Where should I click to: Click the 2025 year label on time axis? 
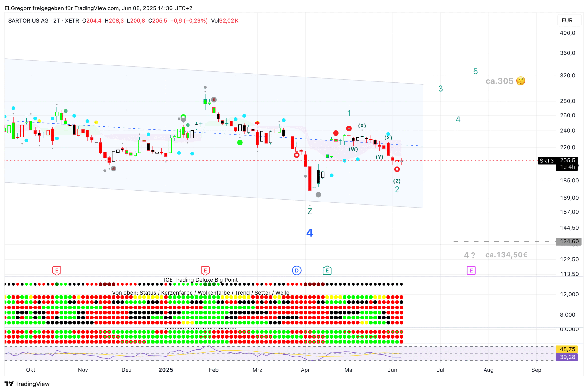(x=166, y=370)
